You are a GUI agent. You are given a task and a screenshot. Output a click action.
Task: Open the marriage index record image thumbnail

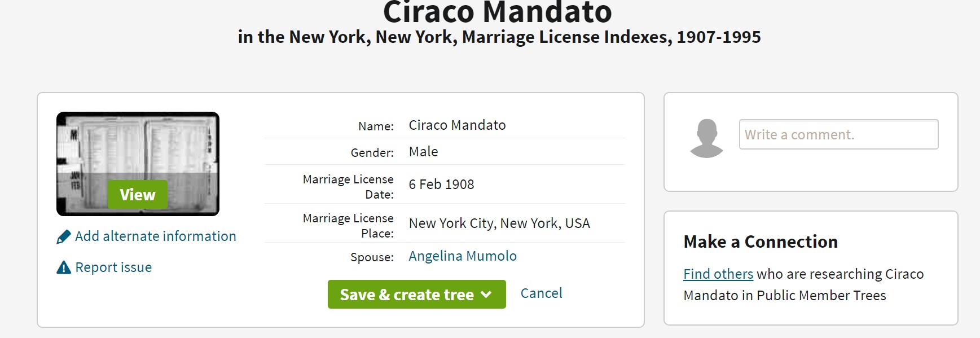(138, 164)
